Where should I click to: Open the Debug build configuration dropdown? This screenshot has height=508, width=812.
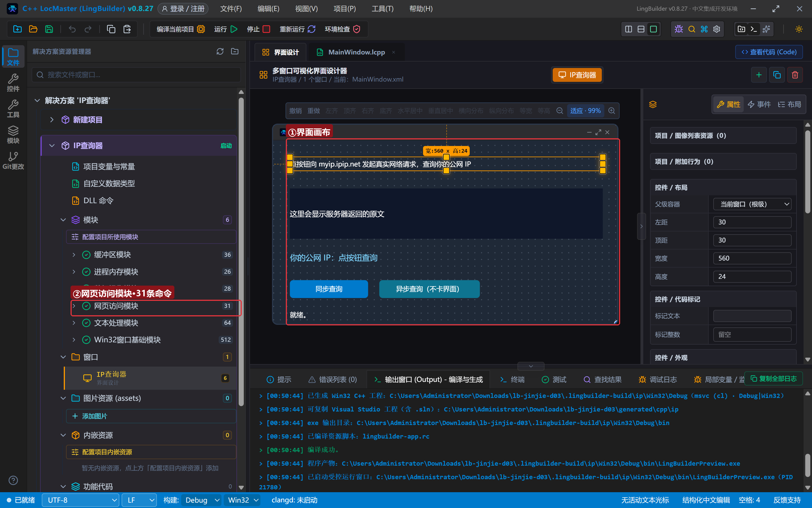[201, 500]
